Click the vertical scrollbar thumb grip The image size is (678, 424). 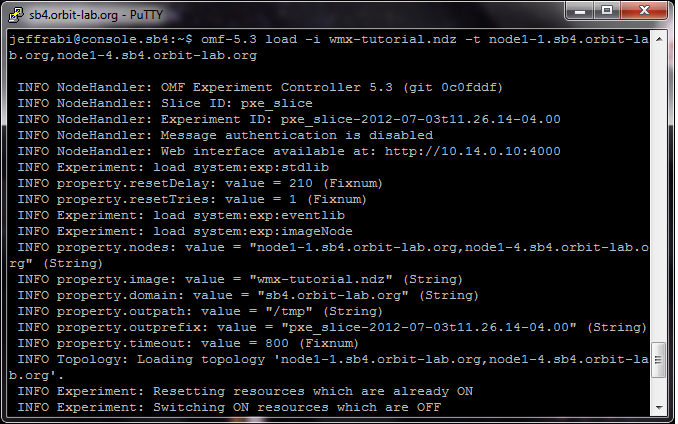[659, 360]
